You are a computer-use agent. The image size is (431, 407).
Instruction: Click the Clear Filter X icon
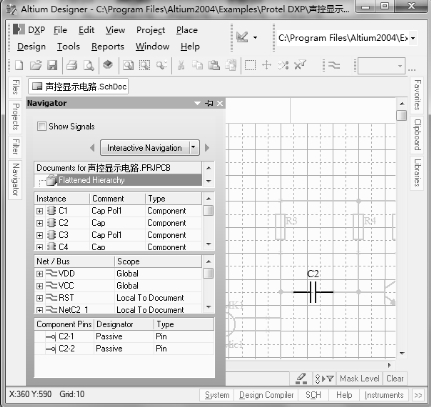pyautogui.click(x=300, y=65)
